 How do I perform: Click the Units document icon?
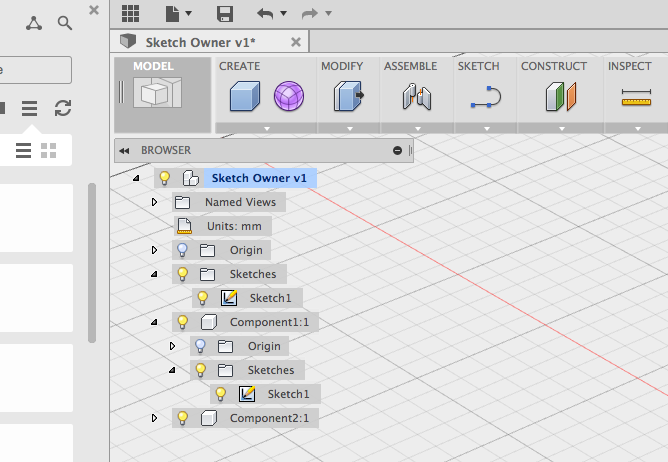click(x=184, y=226)
